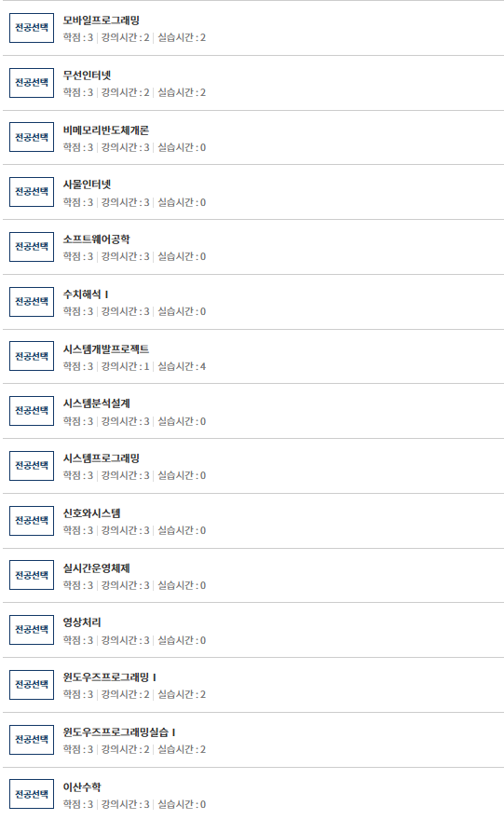
Task: Click 전공선택 badge for 시스템프로그래밍
Action: coord(32,466)
